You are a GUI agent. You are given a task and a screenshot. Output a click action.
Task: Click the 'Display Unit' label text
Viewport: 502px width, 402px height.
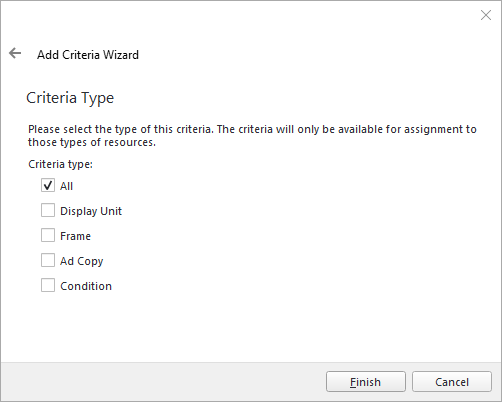click(x=91, y=211)
